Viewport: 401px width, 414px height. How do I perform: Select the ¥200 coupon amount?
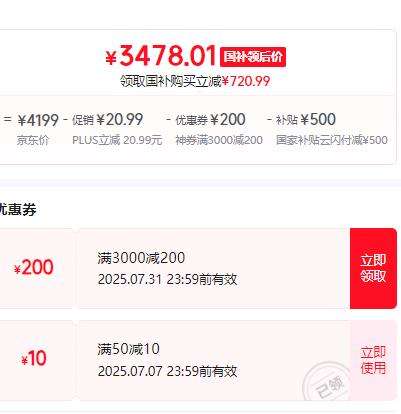[x=33, y=267]
